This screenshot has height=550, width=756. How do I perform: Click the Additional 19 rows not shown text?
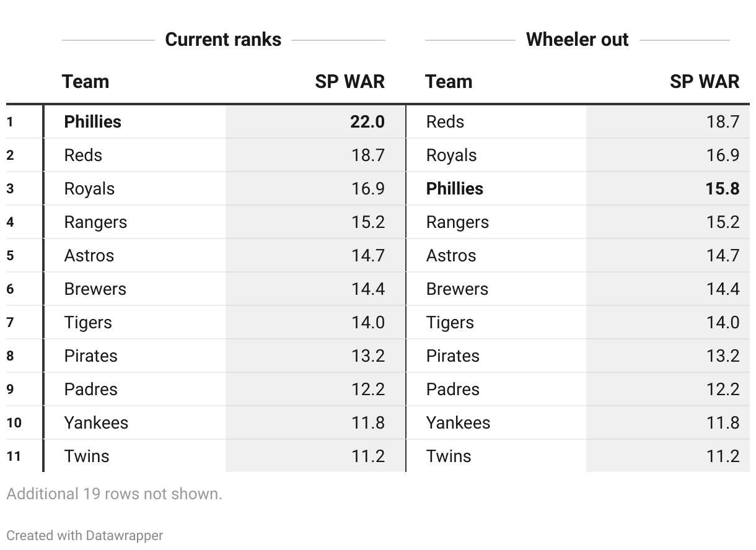point(114,494)
